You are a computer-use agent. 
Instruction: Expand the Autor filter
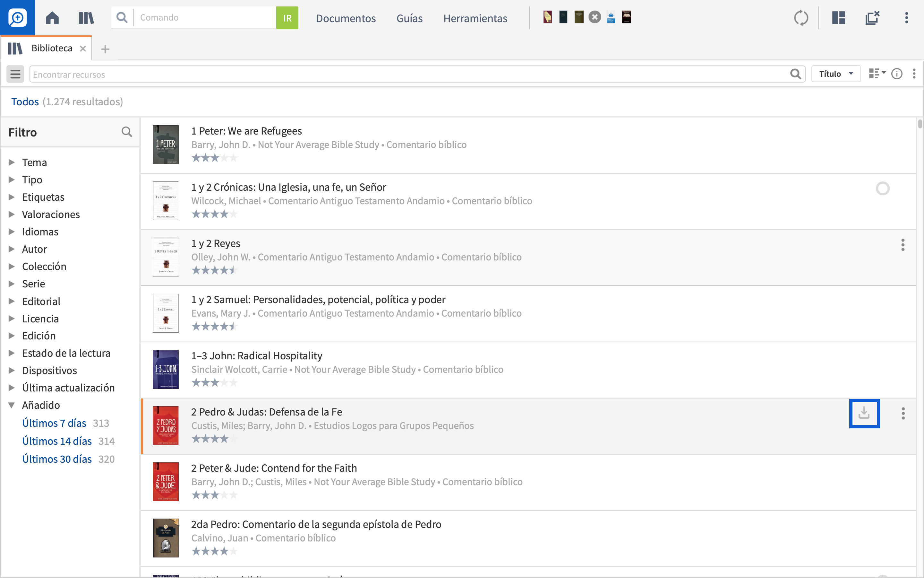[x=12, y=249]
